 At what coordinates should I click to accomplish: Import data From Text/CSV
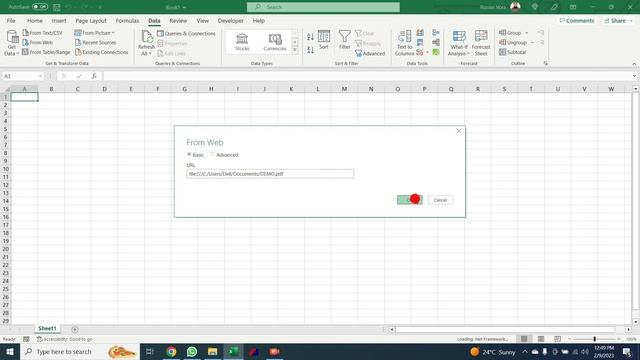(42, 33)
